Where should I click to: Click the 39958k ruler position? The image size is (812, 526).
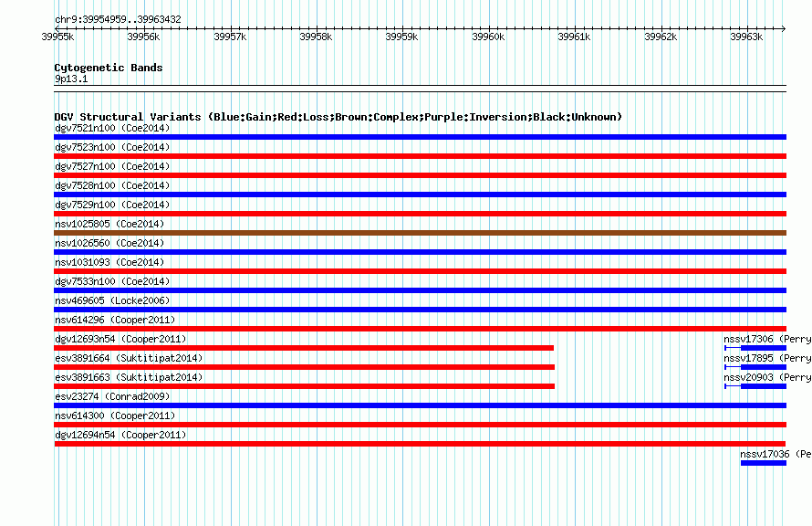(316, 37)
